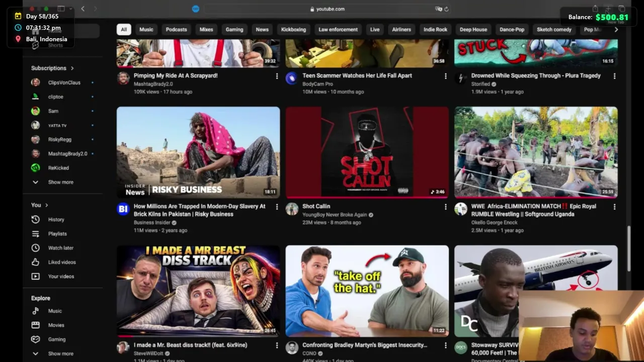
Task: Open Movies under Explore
Action: click(x=56, y=325)
